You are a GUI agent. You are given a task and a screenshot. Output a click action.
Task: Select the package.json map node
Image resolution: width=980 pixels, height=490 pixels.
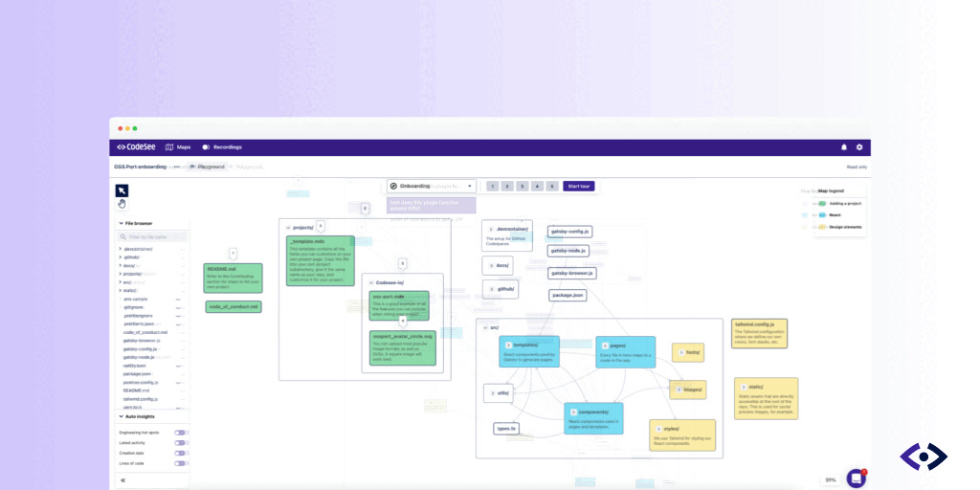tap(568, 295)
